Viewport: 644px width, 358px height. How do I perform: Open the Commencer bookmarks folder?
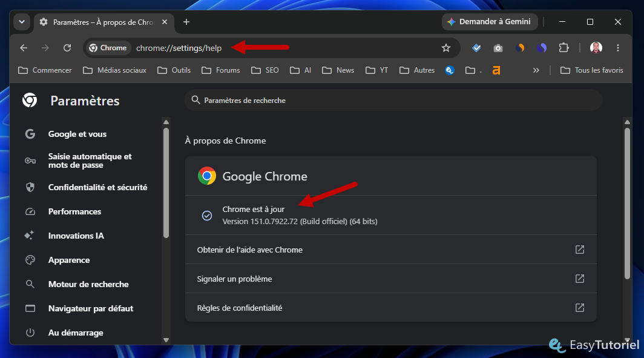(x=45, y=70)
